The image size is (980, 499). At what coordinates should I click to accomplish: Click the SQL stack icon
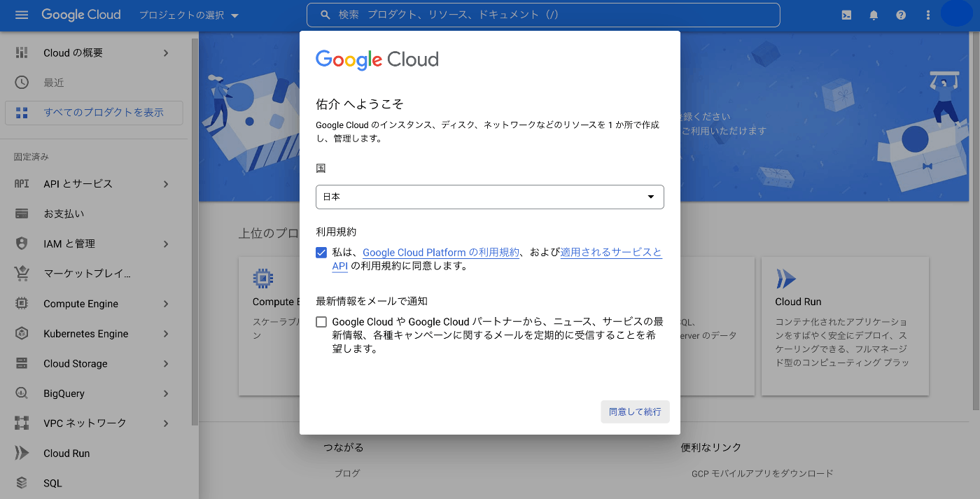pos(22,483)
